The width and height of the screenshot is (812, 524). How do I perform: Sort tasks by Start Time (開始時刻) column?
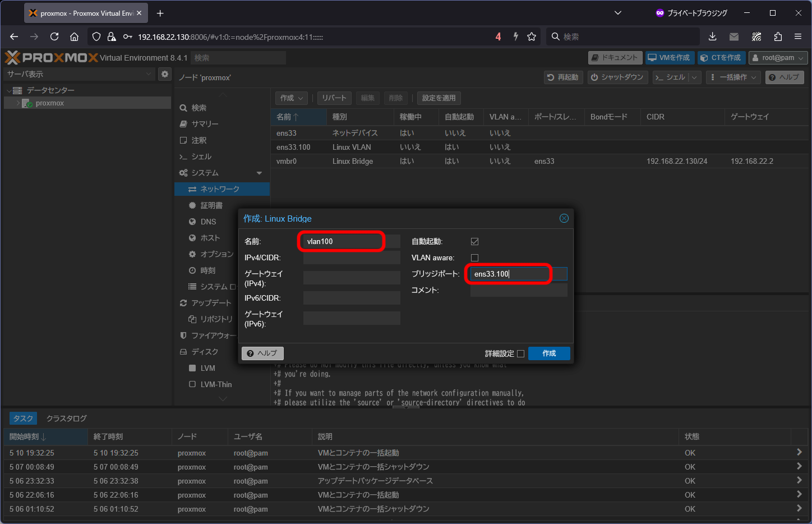45,436
